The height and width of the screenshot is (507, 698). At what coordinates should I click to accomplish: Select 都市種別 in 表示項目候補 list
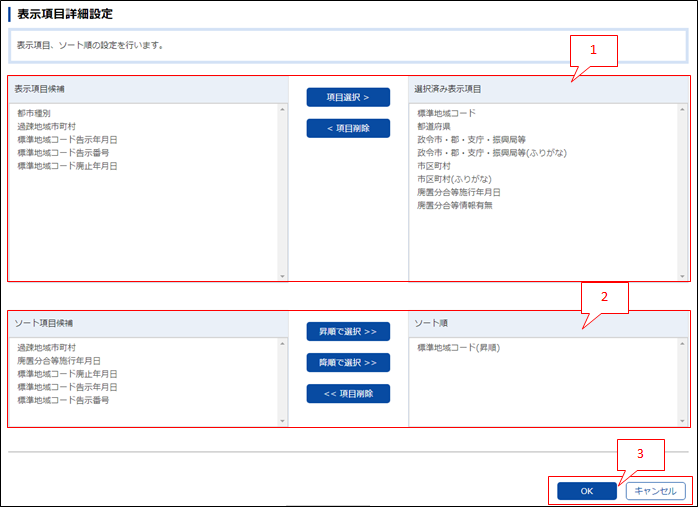click(x=34, y=113)
